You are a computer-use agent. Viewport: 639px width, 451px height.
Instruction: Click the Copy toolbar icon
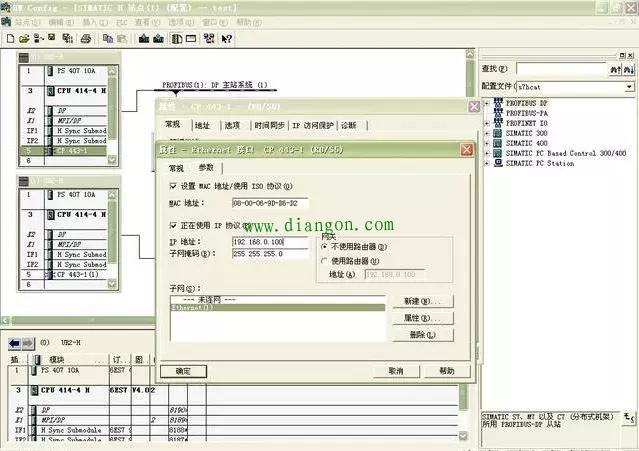[108, 39]
